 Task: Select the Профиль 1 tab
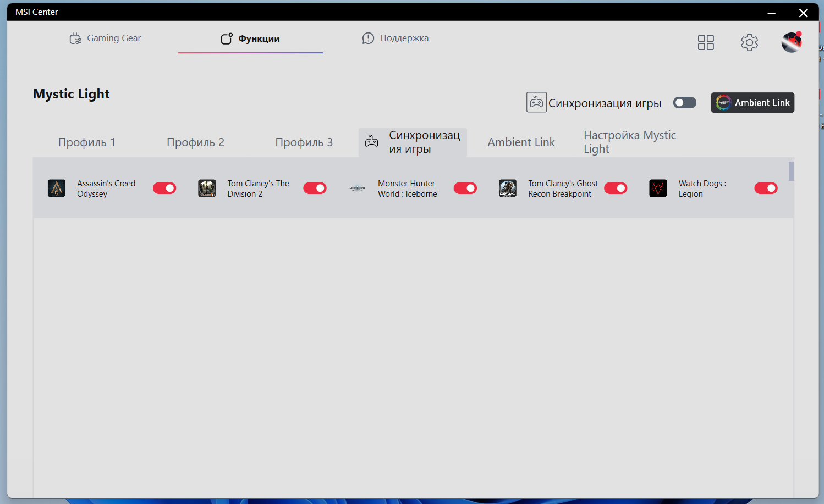87,142
